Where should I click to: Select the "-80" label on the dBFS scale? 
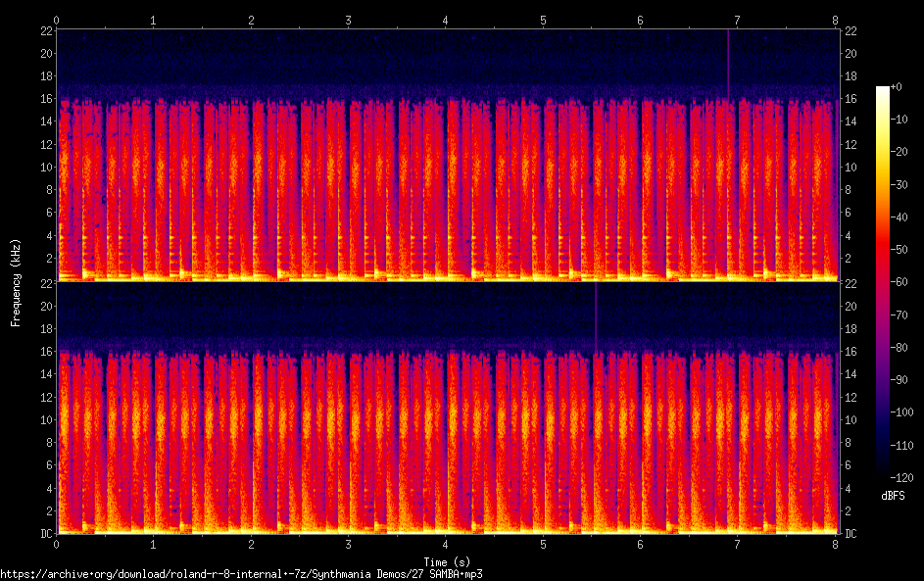click(x=899, y=347)
